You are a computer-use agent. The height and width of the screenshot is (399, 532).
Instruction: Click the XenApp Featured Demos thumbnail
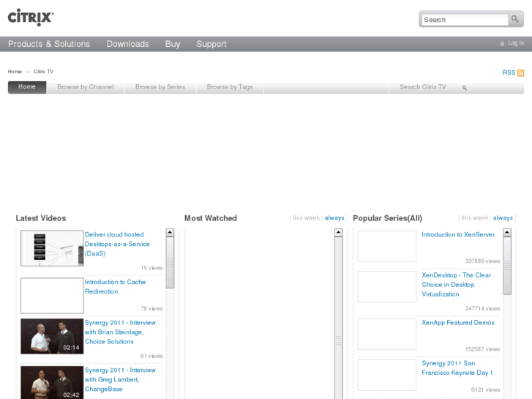click(x=387, y=334)
